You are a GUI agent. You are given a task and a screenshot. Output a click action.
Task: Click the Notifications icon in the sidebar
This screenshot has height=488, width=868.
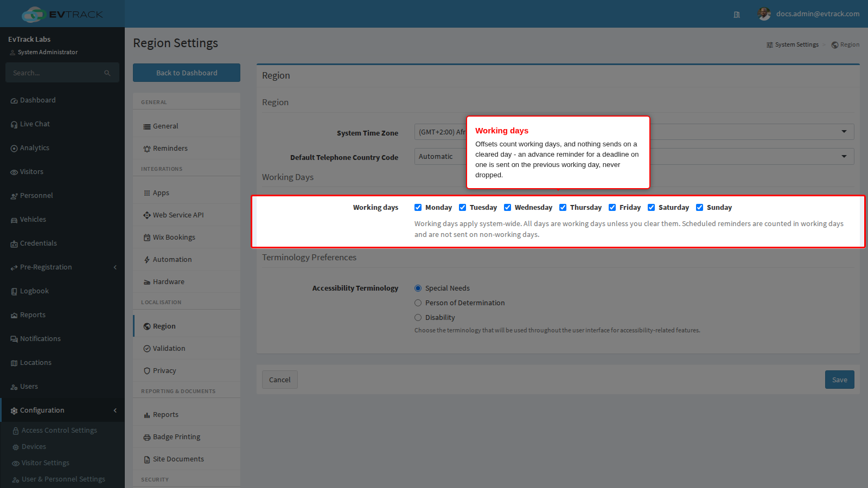coord(14,339)
